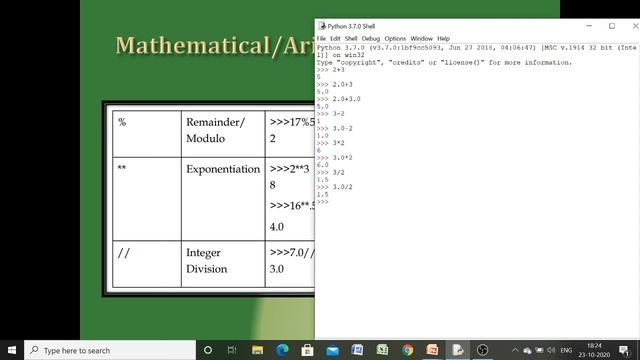Viewport: 640px width, 360px height.
Task: Open Cortana from the taskbar
Action: click(x=208, y=350)
